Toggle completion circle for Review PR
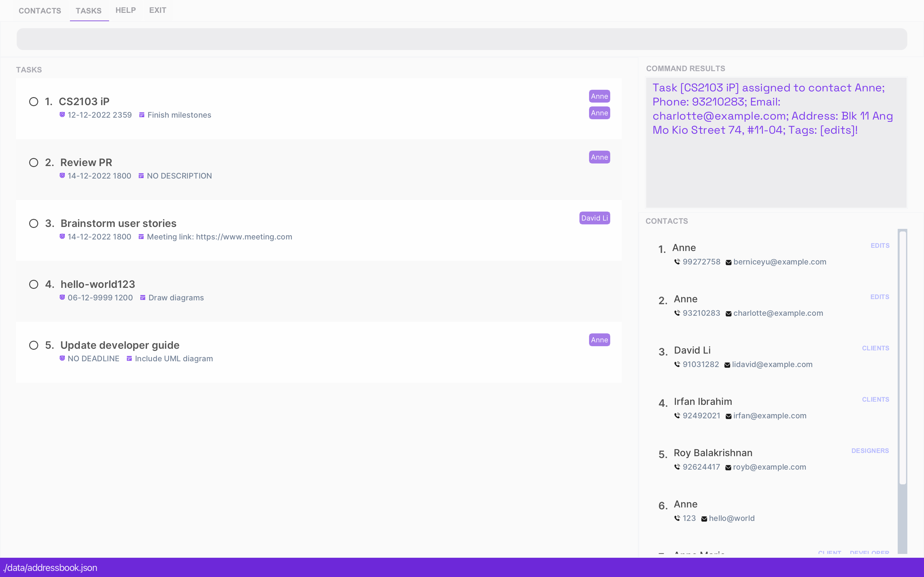The width and height of the screenshot is (924, 577). [34, 163]
